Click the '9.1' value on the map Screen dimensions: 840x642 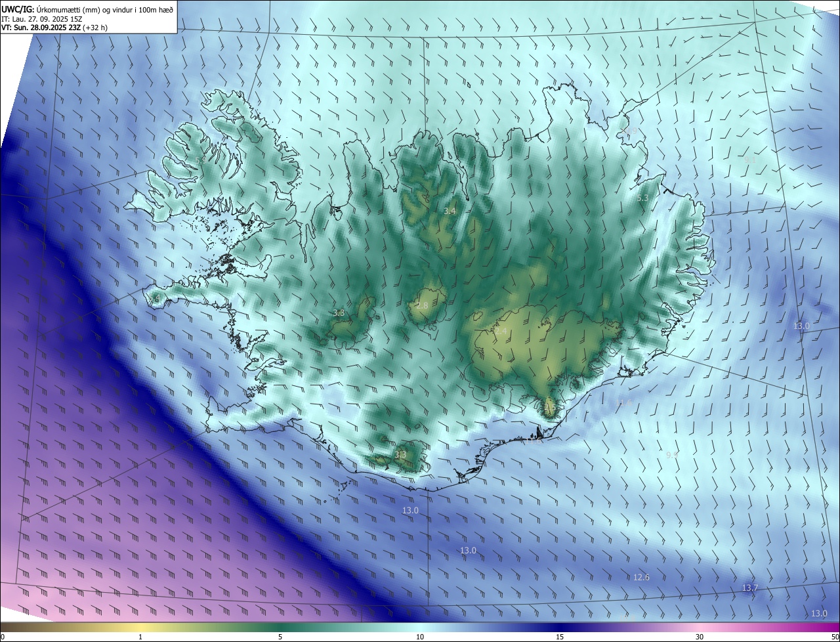(750, 160)
